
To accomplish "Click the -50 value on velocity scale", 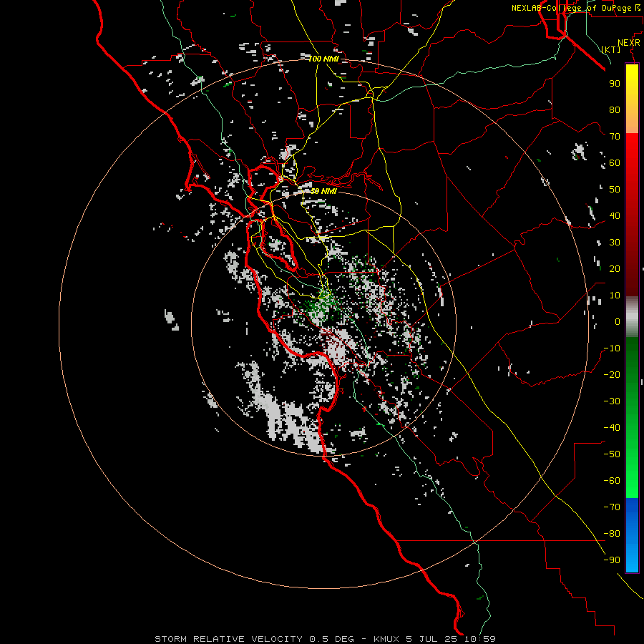I will pyautogui.click(x=612, y=454).
